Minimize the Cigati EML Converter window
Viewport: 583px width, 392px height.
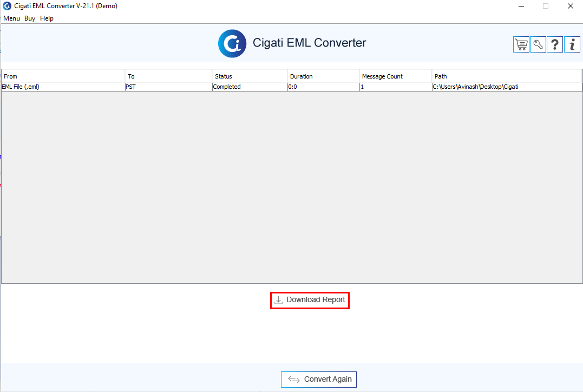pos(521,6)
